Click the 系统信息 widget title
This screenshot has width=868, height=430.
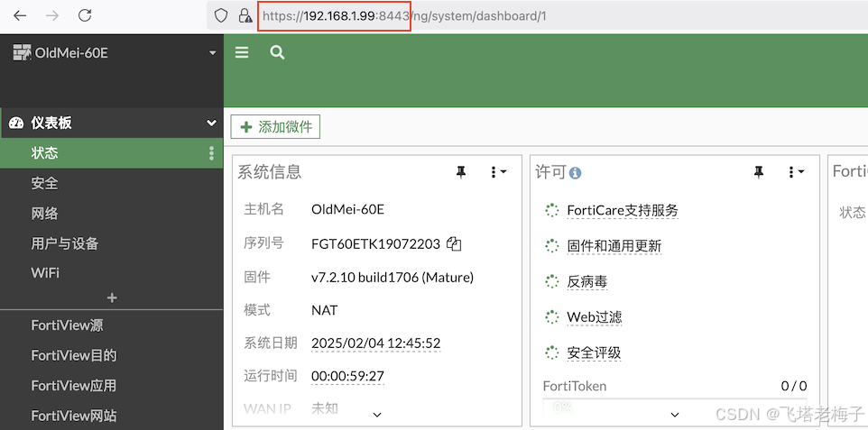point(270,172)
